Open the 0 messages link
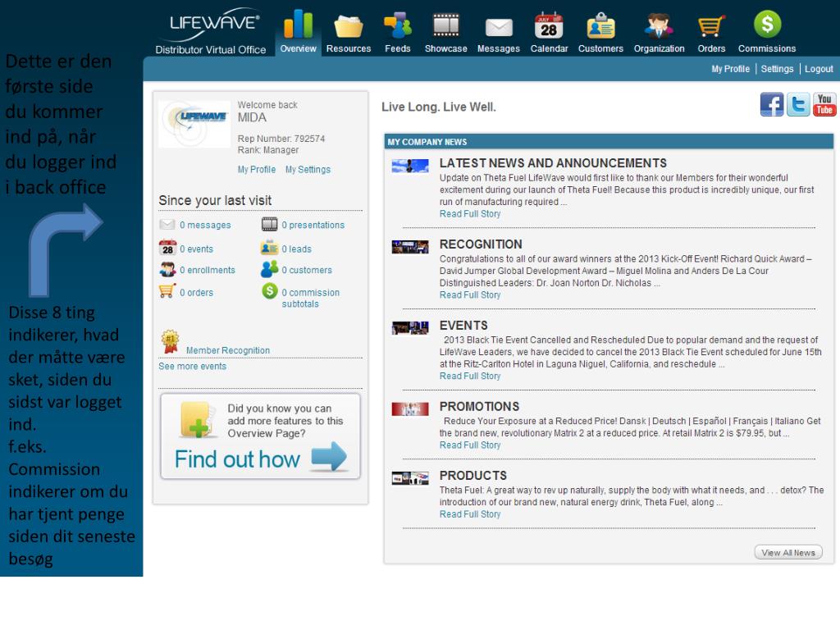This screenshot has width=840, height=630. [205, 225]
